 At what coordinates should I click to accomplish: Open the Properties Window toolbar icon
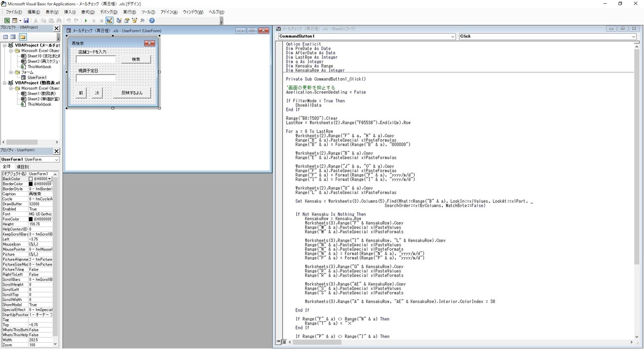[x=127, y=21]
